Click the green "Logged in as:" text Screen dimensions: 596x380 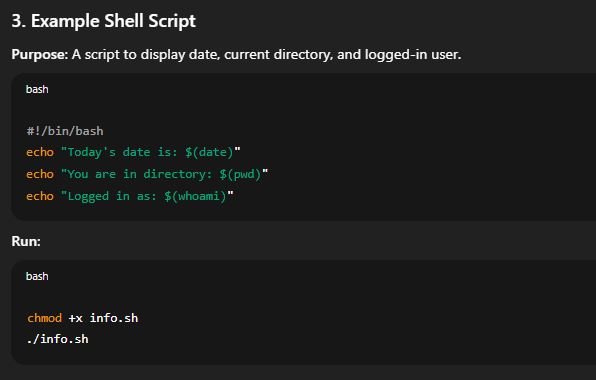pyautogui.click(x=112, y=196)
